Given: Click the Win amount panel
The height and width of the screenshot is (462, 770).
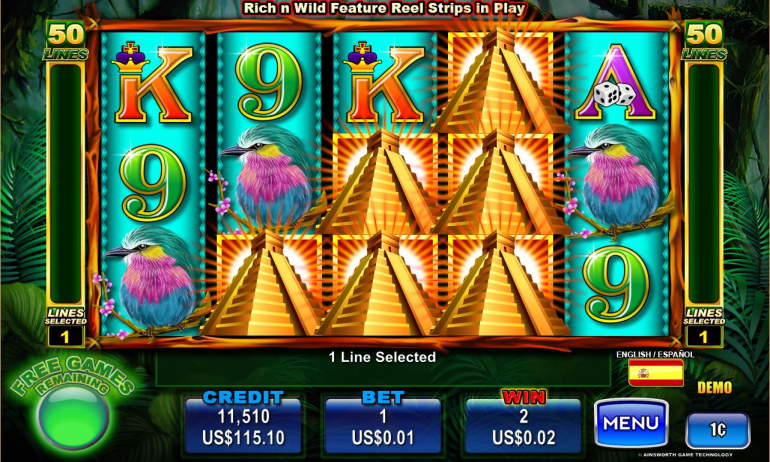Looking at the screenshot, I should click(x=523, y=425).
